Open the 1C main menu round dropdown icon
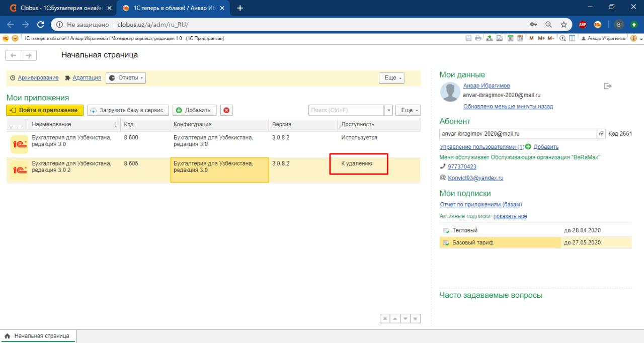Image resolution: width=644 pixels, height=343 pixels. click(15, 38)
